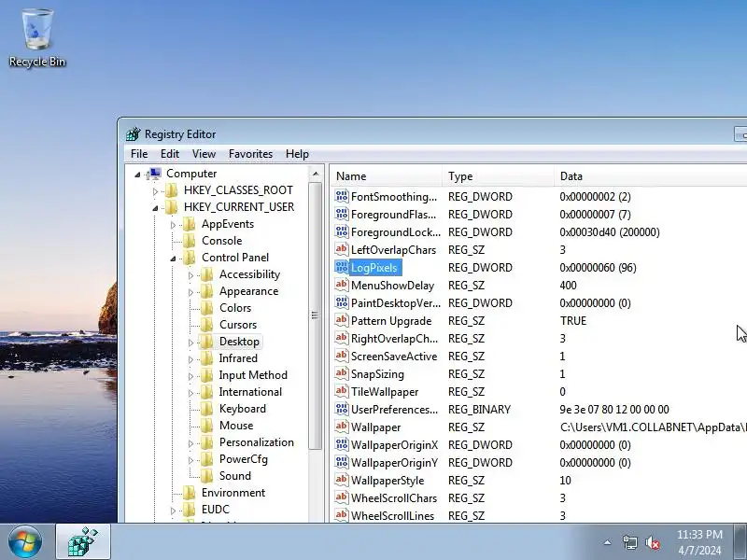Screen dimensions: 747x560
Task: Click the Computer icon in the tree
Action: pyautogui.click(x=155, y=174)
